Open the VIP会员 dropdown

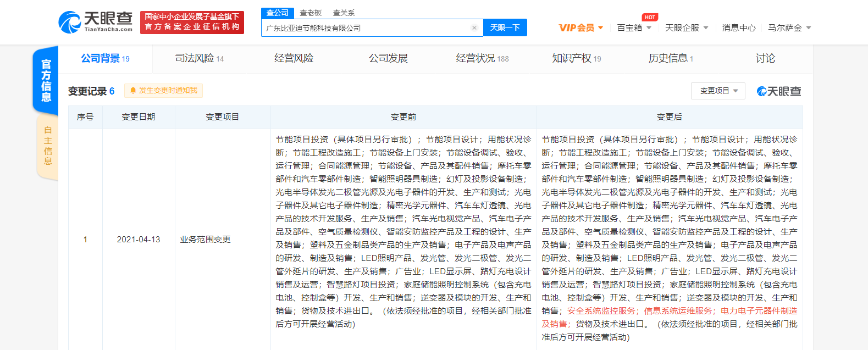(x=581, y=27)
